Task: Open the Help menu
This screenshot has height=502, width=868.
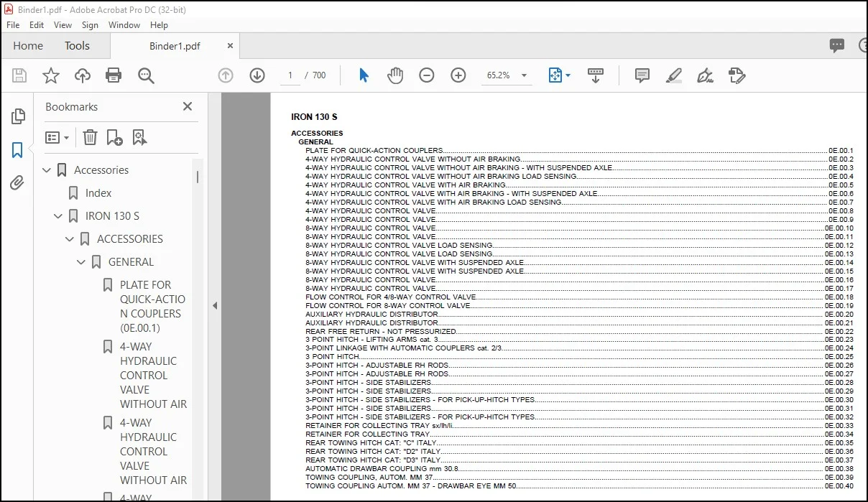Action: click(159, 24)
